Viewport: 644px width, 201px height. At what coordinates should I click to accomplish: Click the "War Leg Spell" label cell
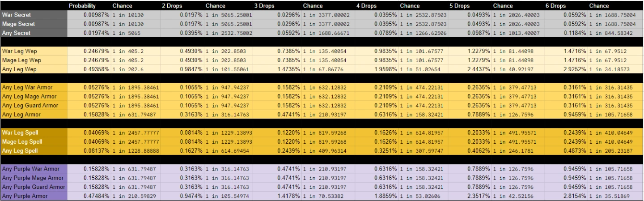tap(34, 133)
